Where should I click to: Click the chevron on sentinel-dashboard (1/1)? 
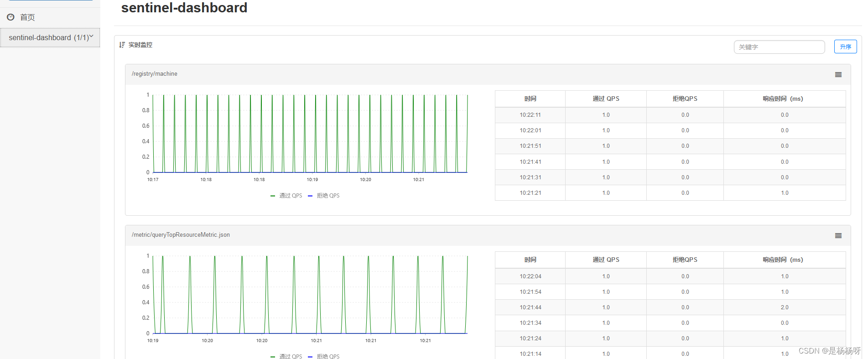coord(91,36)
